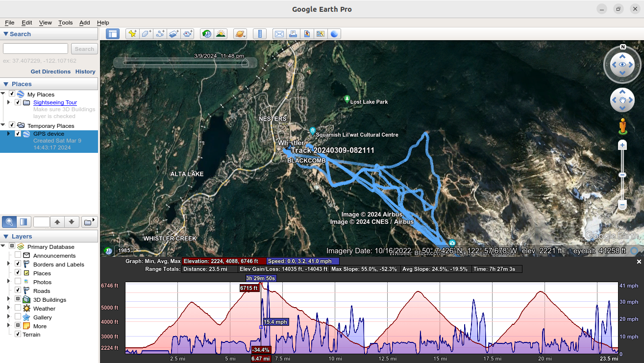The image size is (644, 363).
Task: Open the Edit menu
Action: (27, 23)
